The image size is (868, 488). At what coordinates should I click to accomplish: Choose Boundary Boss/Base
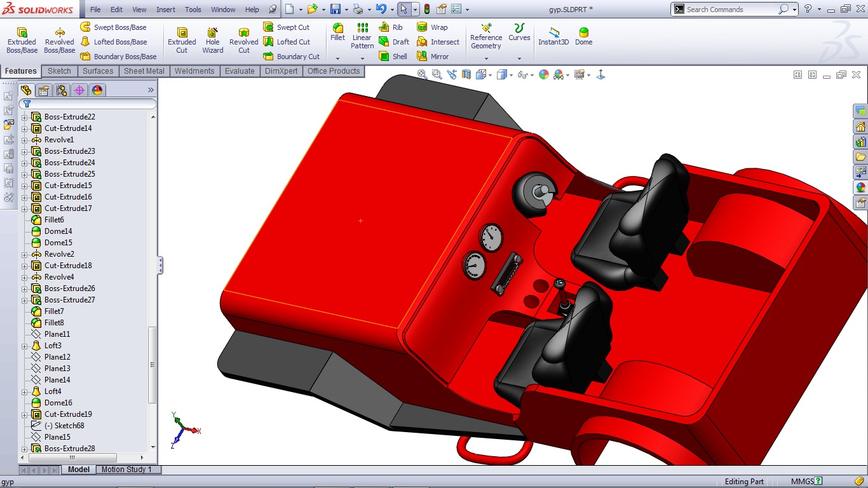tap(118, 57)
